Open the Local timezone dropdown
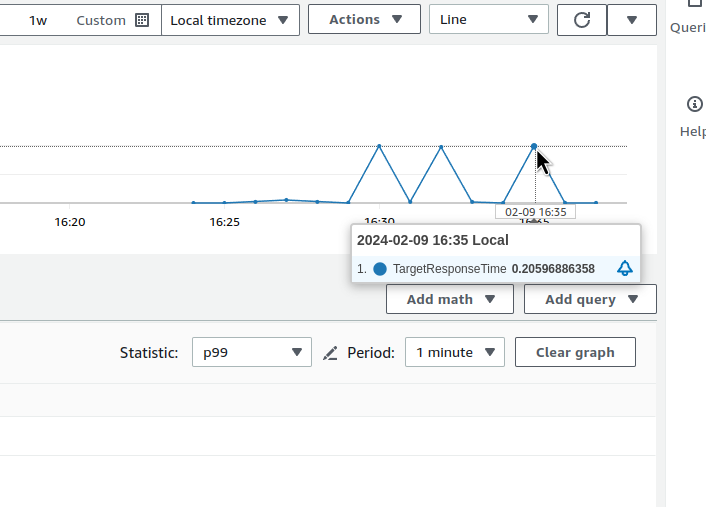The image size is (706, 507). [x=230, y=20]
